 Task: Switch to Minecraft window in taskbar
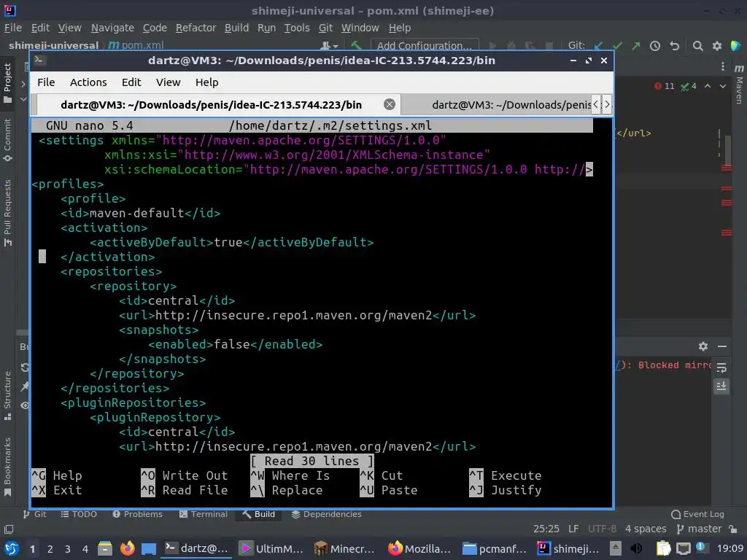(345, 548)
